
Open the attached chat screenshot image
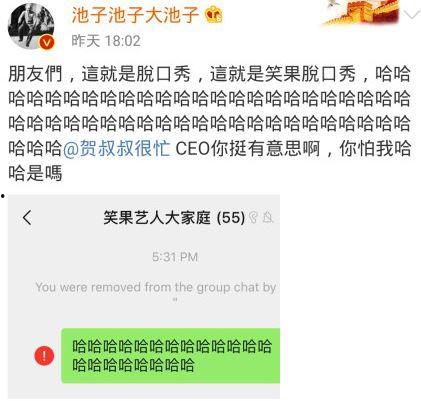pyautogui.click(x=144, y=297)
